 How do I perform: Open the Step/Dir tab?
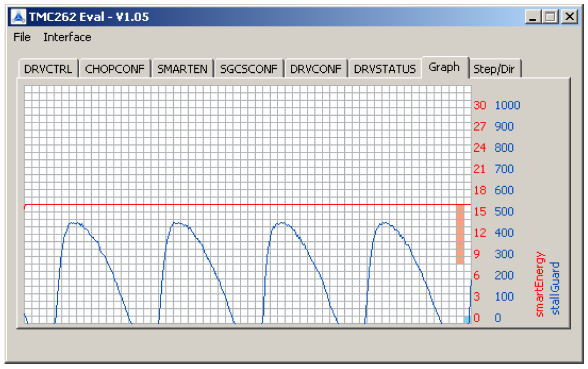[494, 69]
